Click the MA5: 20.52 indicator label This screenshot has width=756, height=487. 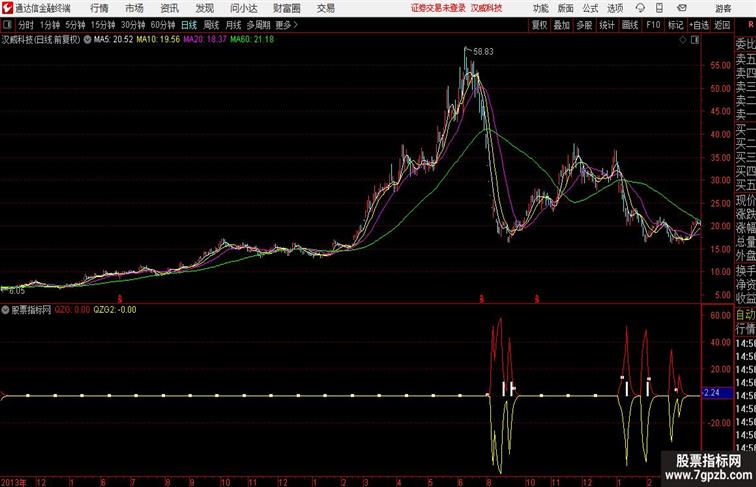113,40
